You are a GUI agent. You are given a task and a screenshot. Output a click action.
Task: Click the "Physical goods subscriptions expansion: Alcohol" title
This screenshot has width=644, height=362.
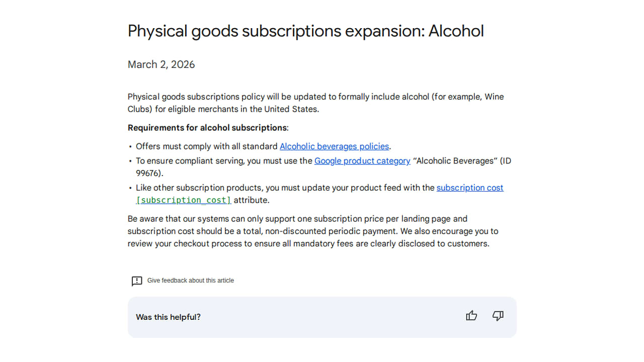pyautogui.click(x=305, y=31)
